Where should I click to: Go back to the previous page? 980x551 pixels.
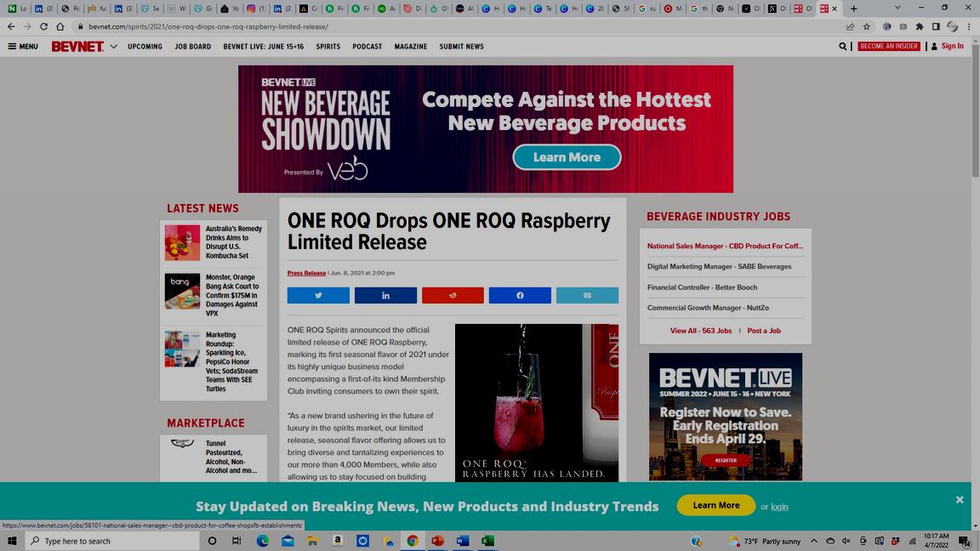click(11, 27)
